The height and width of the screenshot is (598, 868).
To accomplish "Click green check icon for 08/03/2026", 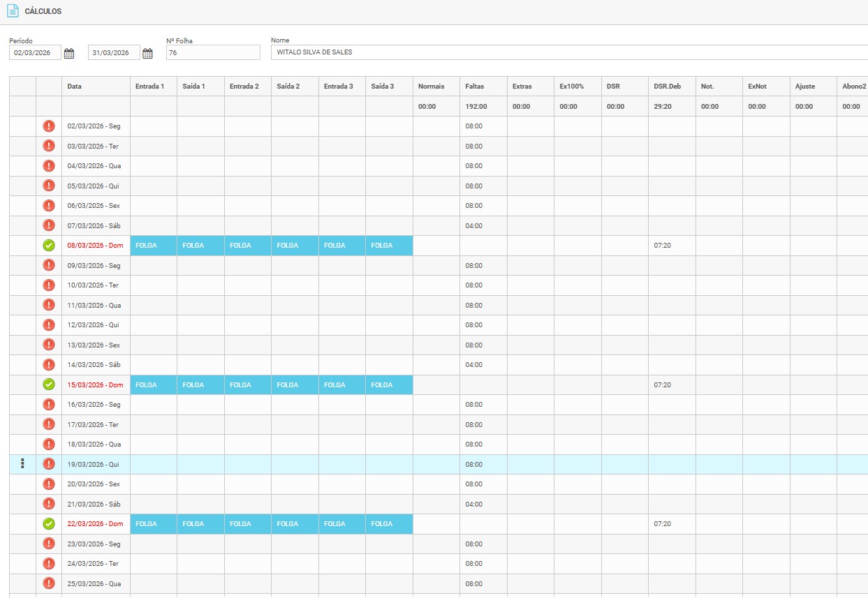I will 49,246.
